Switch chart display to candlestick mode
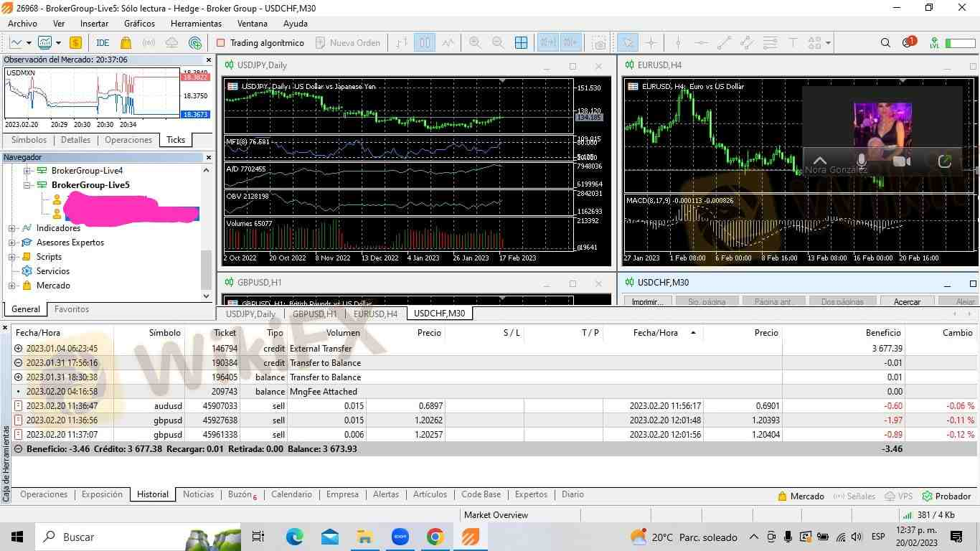The width and height of the screenshot is (980, 551). point(424,42)
